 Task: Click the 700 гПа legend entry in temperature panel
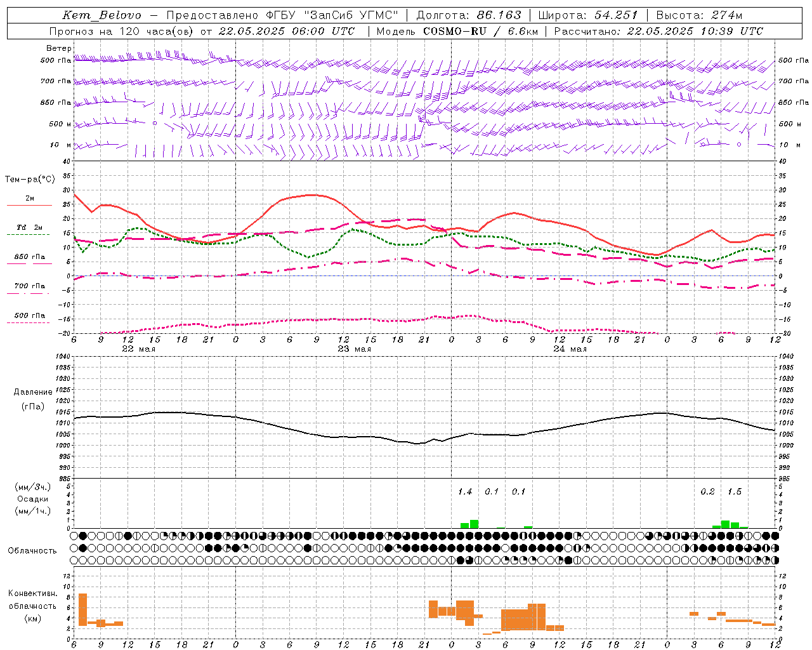pyautogui.click(x=30, y=286)
